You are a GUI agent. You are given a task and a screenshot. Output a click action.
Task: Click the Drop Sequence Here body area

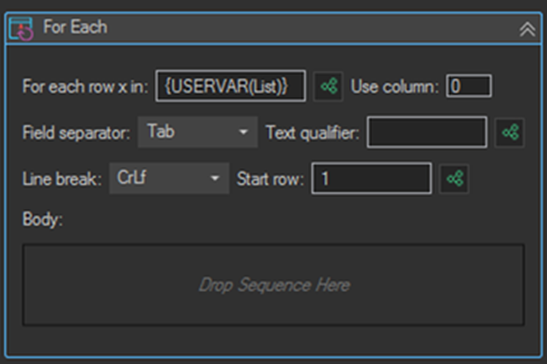[x=274, y=285]
